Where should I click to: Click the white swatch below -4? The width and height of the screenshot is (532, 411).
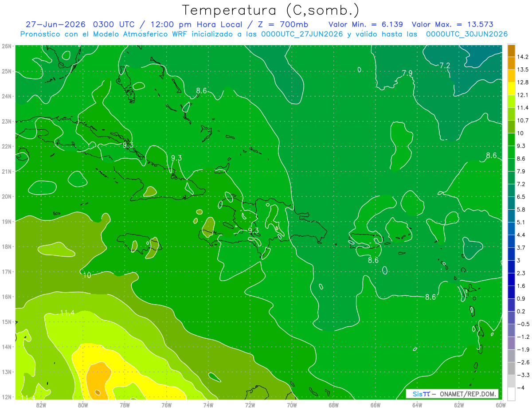tap(511, 394)
